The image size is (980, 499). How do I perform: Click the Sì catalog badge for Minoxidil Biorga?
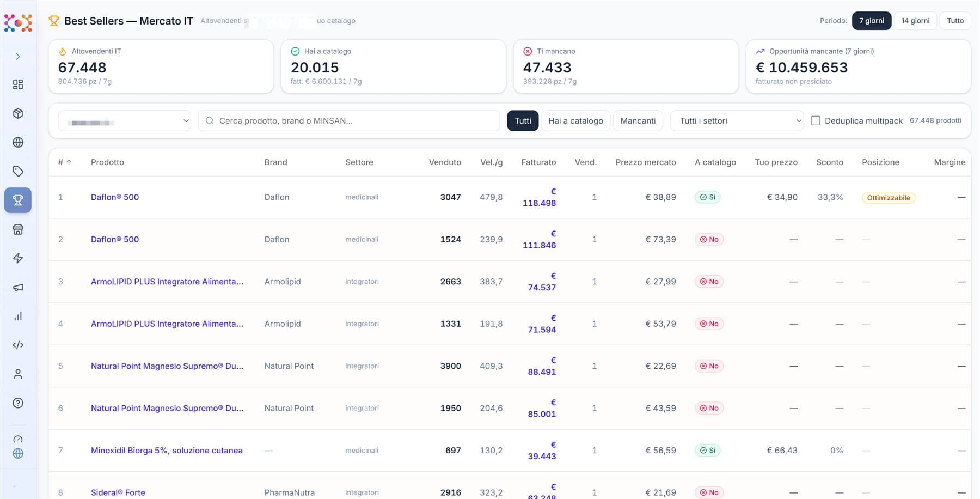707,451
